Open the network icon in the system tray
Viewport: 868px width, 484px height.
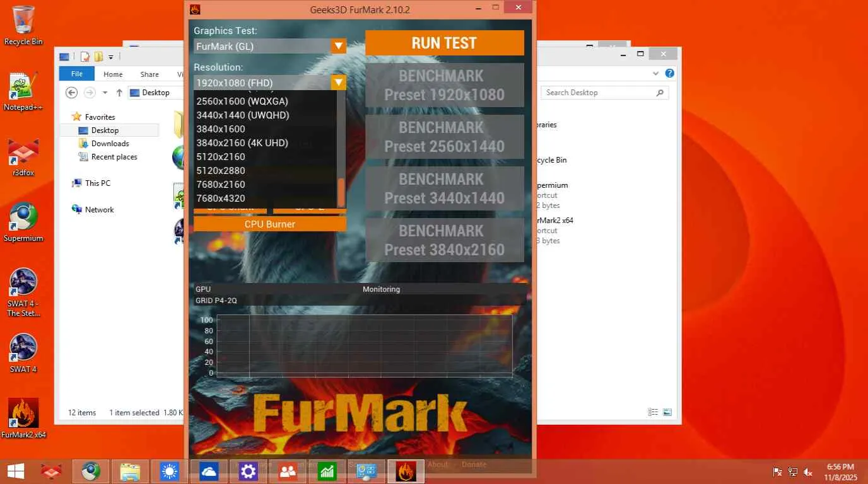(x=793, y=472)
